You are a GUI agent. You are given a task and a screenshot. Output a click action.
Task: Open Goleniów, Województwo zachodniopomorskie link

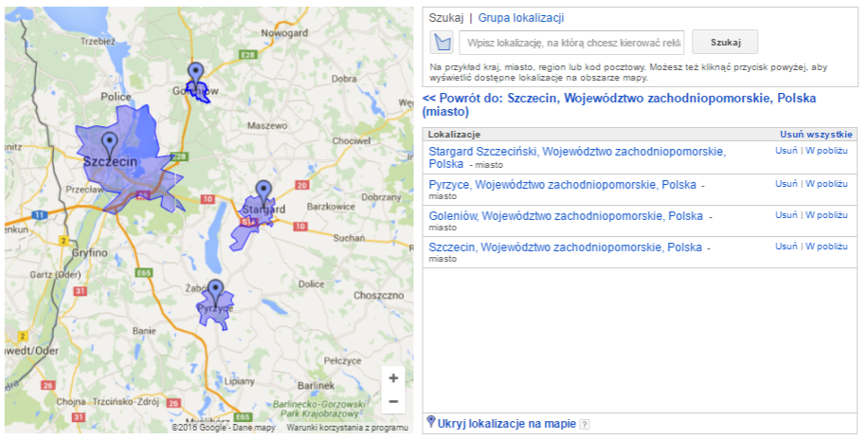[566, 215]
